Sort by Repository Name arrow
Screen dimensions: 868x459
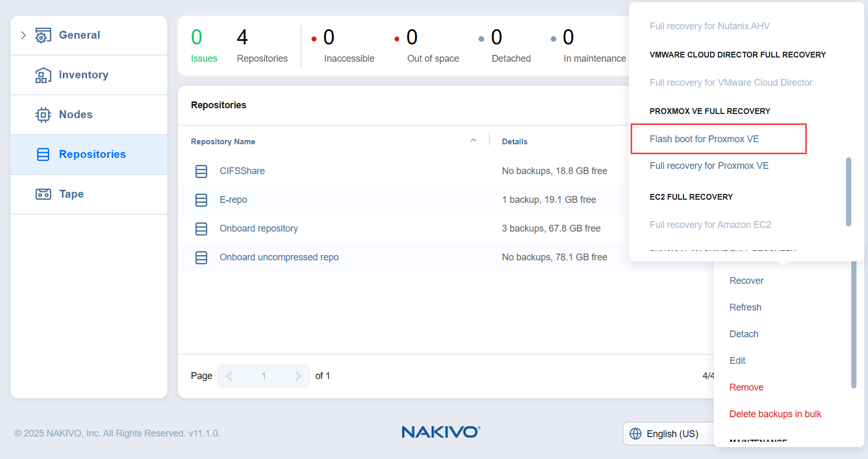473,141
